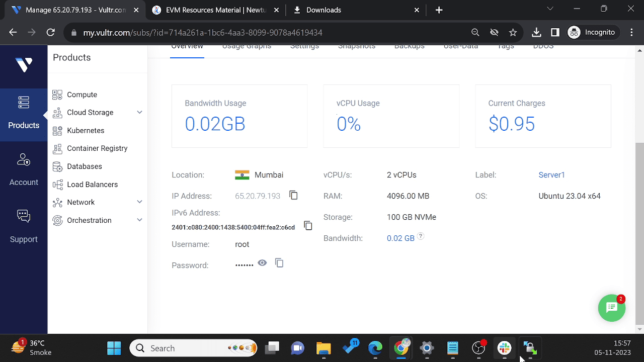The width and height of the screenshot is (644, 362).
Task: Open Support in the left sidebar
Action: 24,226
